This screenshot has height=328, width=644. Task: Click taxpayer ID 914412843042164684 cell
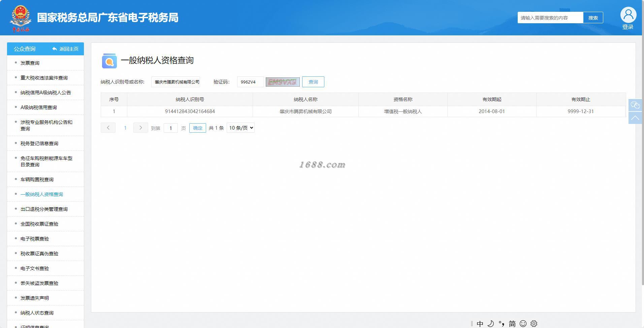coord(190,111)
